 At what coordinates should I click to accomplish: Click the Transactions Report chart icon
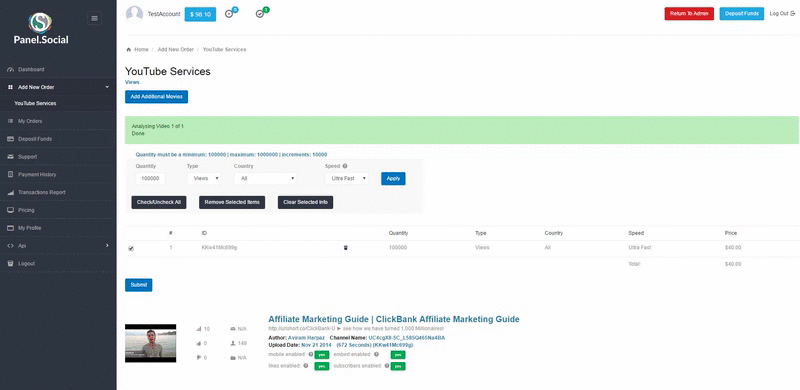click(x=11, y=192)
